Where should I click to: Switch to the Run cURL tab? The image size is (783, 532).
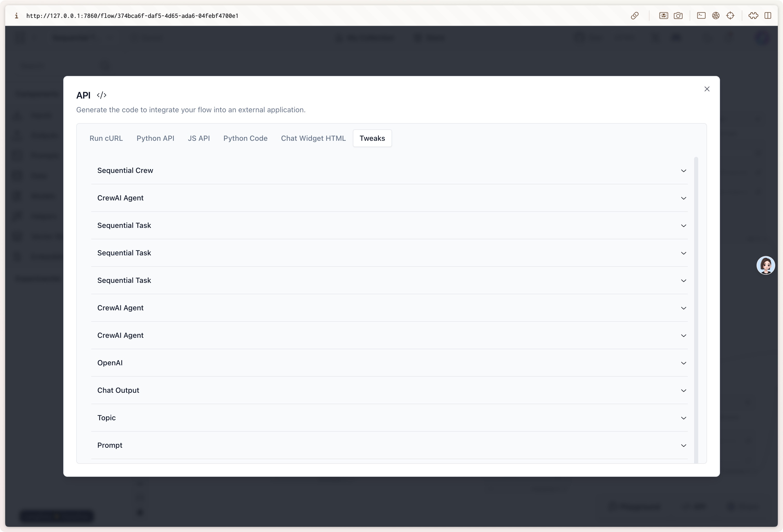(106, 138)
